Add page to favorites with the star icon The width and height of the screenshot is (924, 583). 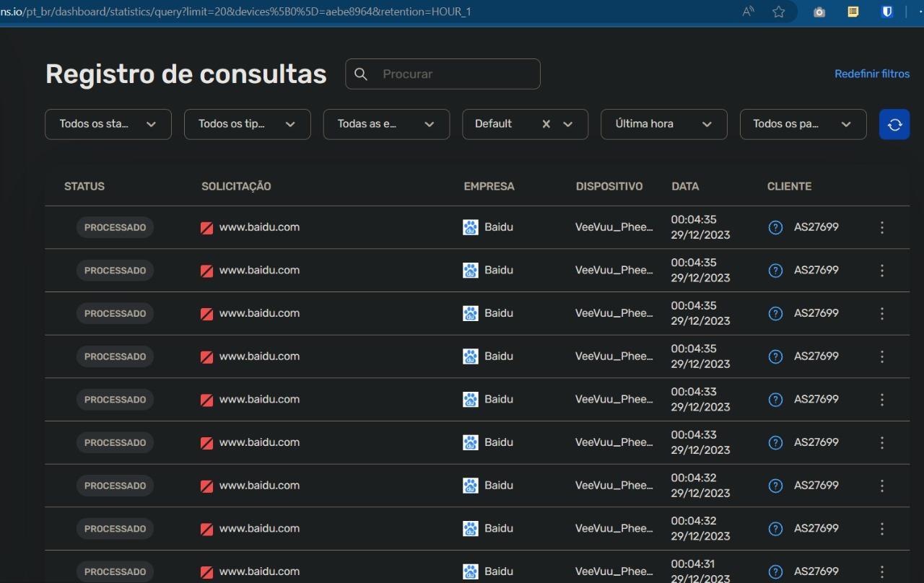tap(778, 12)
